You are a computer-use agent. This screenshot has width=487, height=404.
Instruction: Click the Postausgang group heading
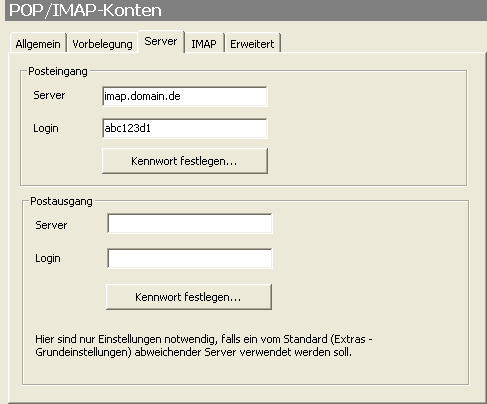[61, 201]
